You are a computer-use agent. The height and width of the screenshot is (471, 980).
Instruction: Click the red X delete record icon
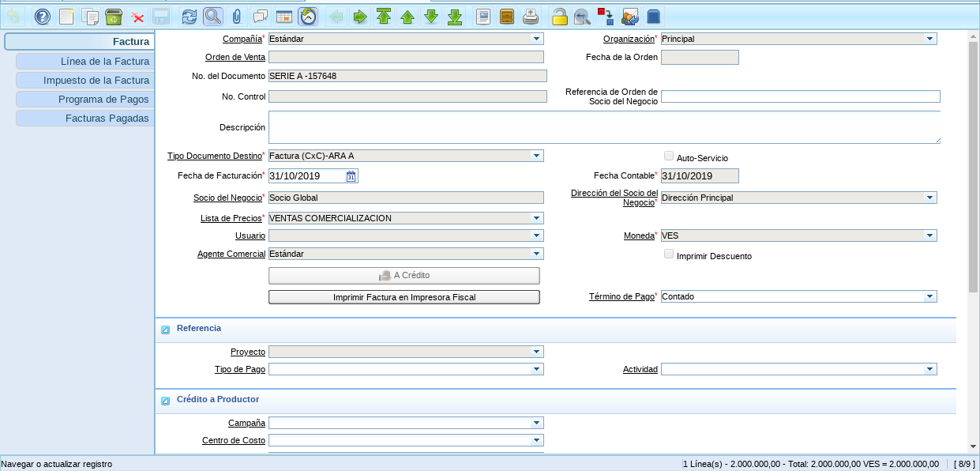click(137, 17)
